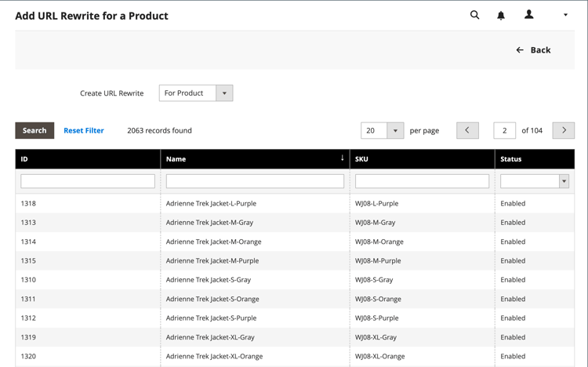
Task: Click Enabled status in row 1320
Action: coord(513,357)
